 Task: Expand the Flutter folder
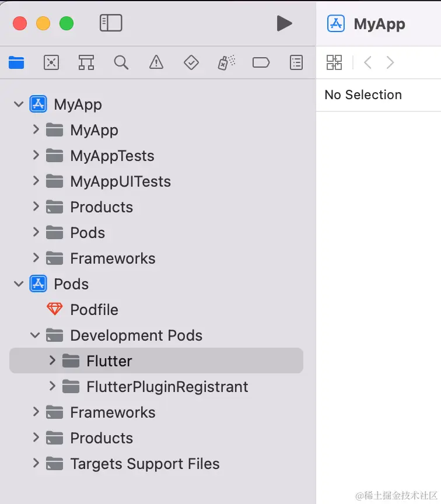pyautogui.click(x=52, y=360)
